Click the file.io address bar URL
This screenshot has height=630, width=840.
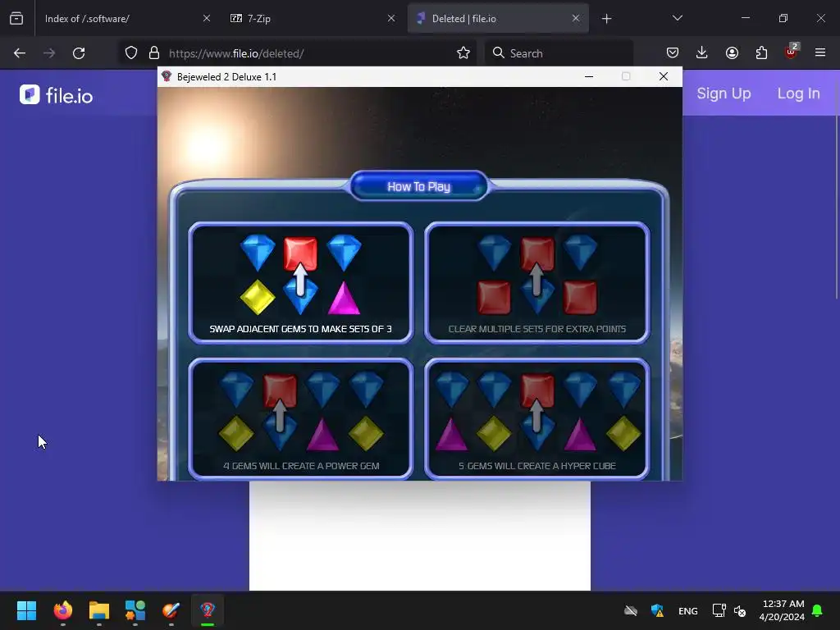[236, 53]
